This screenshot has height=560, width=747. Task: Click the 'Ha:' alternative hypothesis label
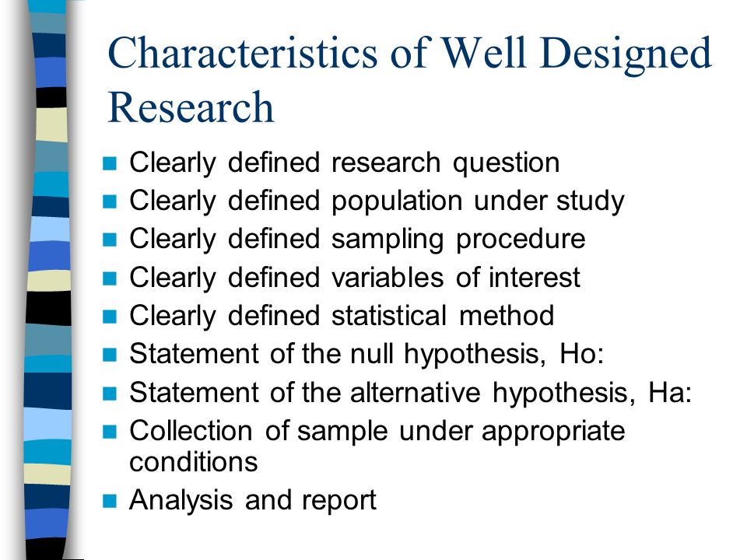tap(669, 393)
